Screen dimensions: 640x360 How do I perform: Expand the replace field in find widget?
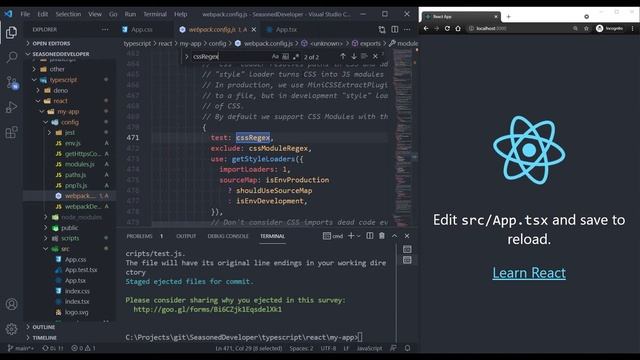(187, 57)
